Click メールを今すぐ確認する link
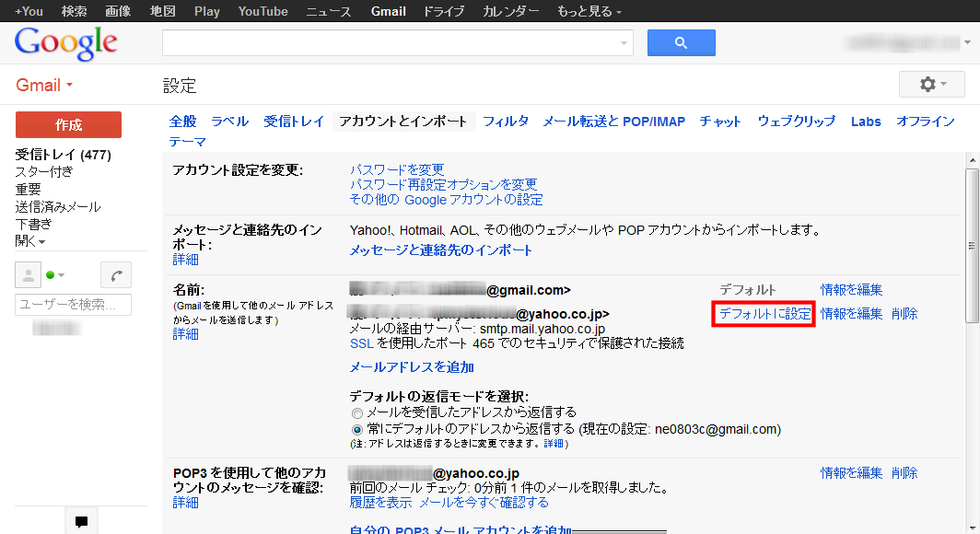The width and height of the screenshot is (980, 534). 484,503
